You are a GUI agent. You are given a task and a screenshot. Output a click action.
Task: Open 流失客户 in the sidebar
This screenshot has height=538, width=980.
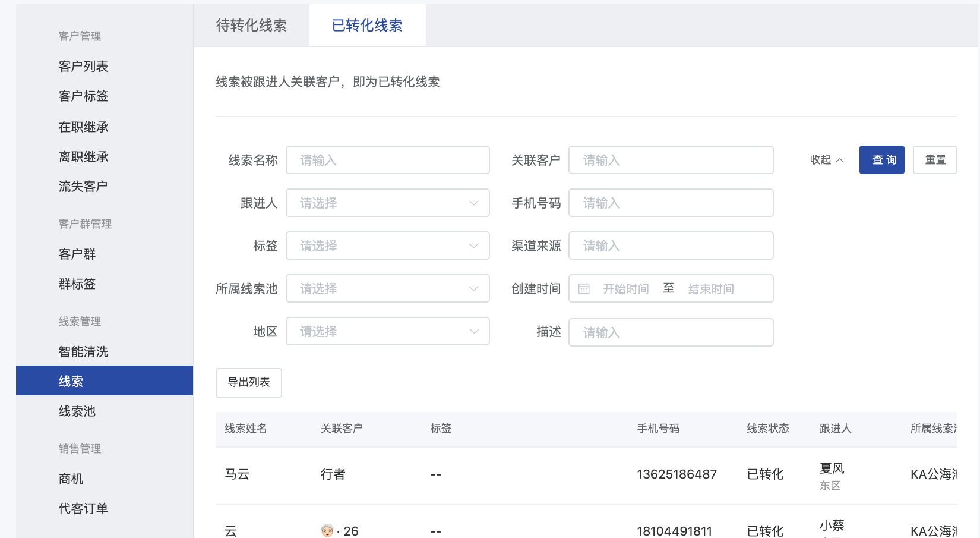[83, 186]
